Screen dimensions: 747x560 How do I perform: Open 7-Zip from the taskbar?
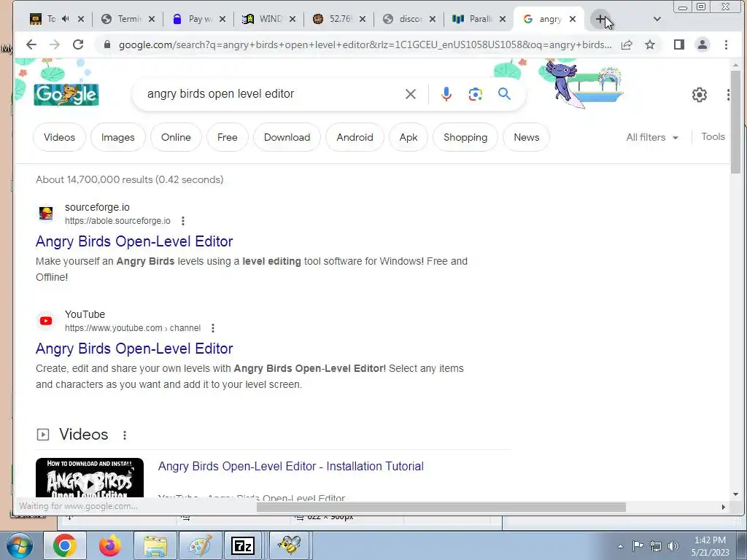(243, 545)
